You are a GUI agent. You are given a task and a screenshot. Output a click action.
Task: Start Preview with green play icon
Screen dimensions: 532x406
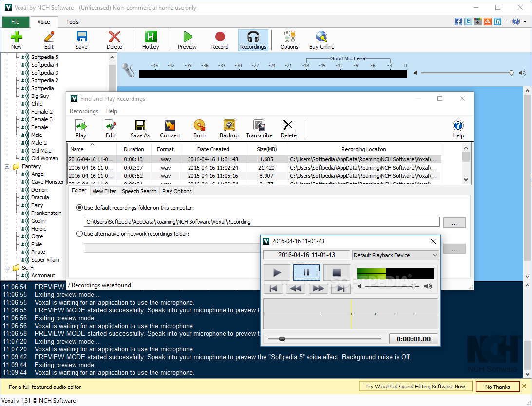point(187,40)
